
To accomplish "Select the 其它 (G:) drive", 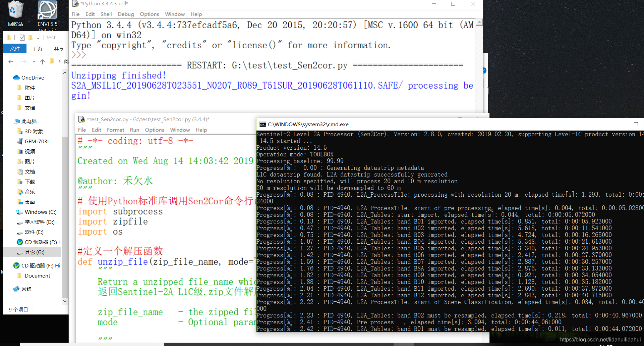I will [32, 252].
